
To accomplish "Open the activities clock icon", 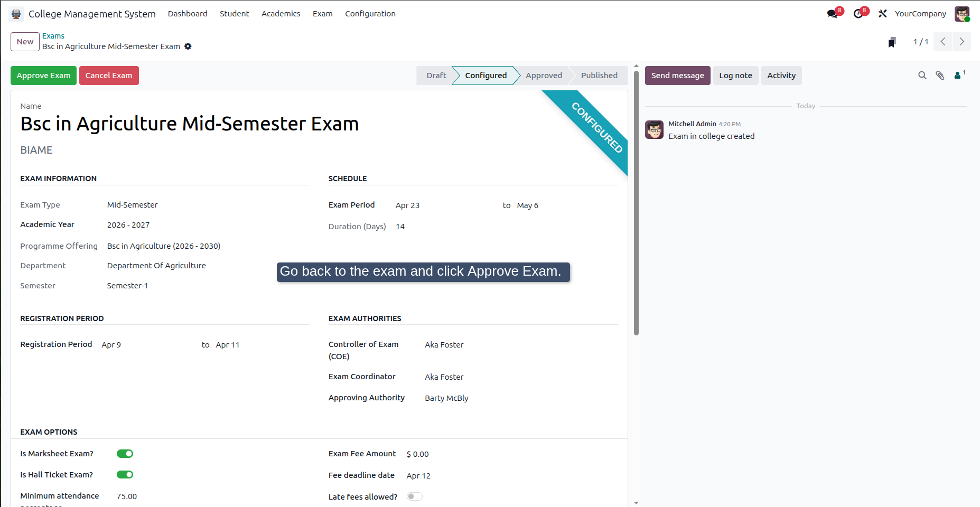I will coord(858,14).
